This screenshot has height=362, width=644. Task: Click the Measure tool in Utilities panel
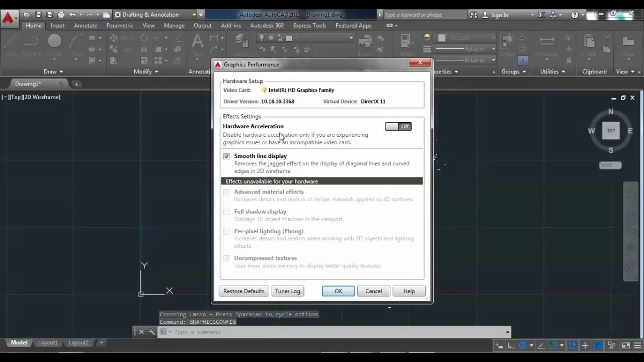(546, 44)
